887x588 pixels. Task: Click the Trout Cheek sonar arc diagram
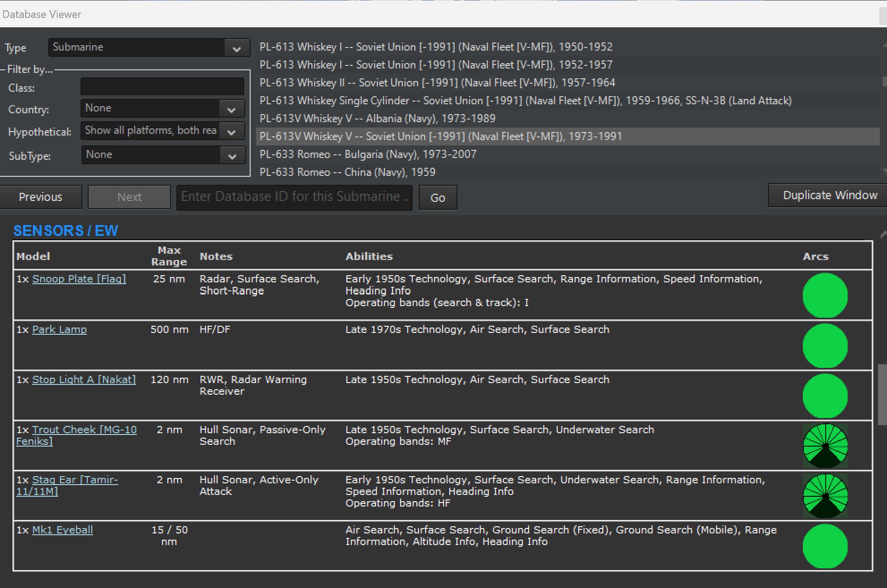[825, 446]
